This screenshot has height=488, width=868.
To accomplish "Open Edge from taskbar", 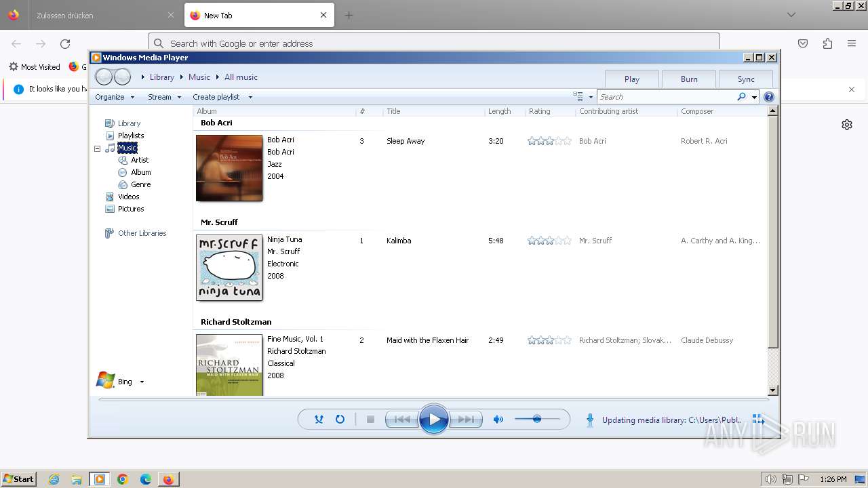I will 146,479.
